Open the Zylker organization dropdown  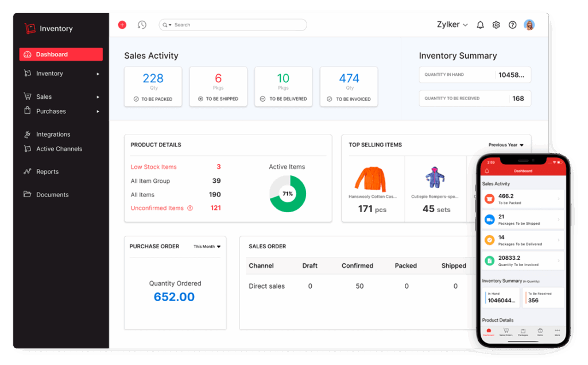click(452, 25)
